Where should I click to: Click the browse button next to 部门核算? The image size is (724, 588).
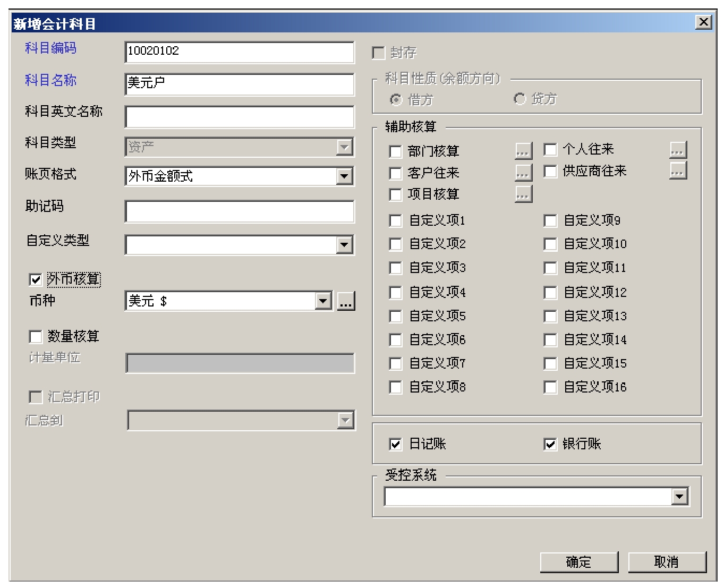point(523,151)
